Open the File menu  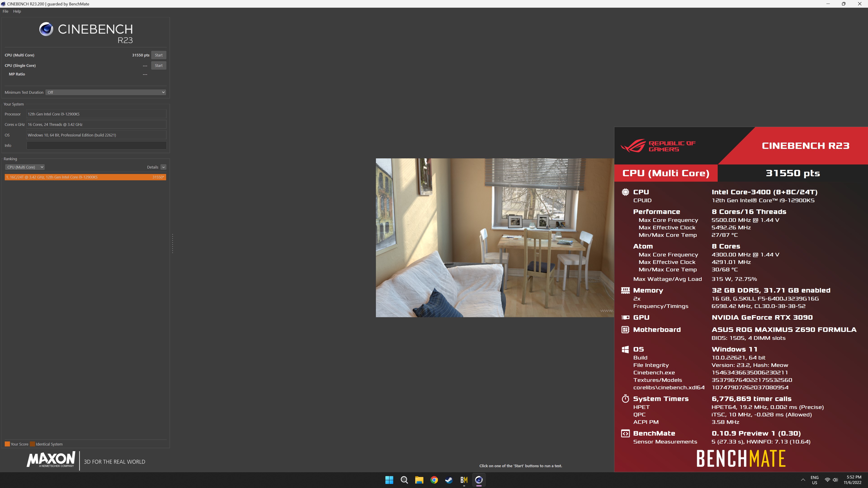(5, 11)
